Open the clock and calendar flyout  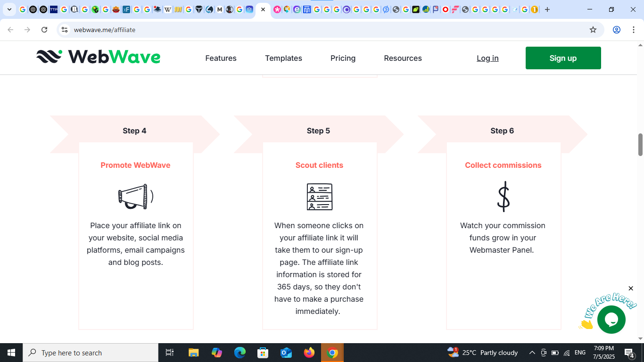pos(603,353)
